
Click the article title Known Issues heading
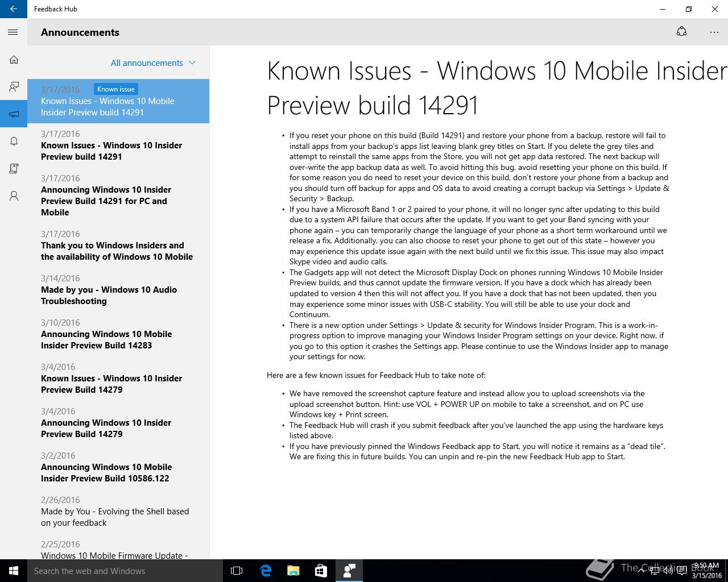[497, 88]
